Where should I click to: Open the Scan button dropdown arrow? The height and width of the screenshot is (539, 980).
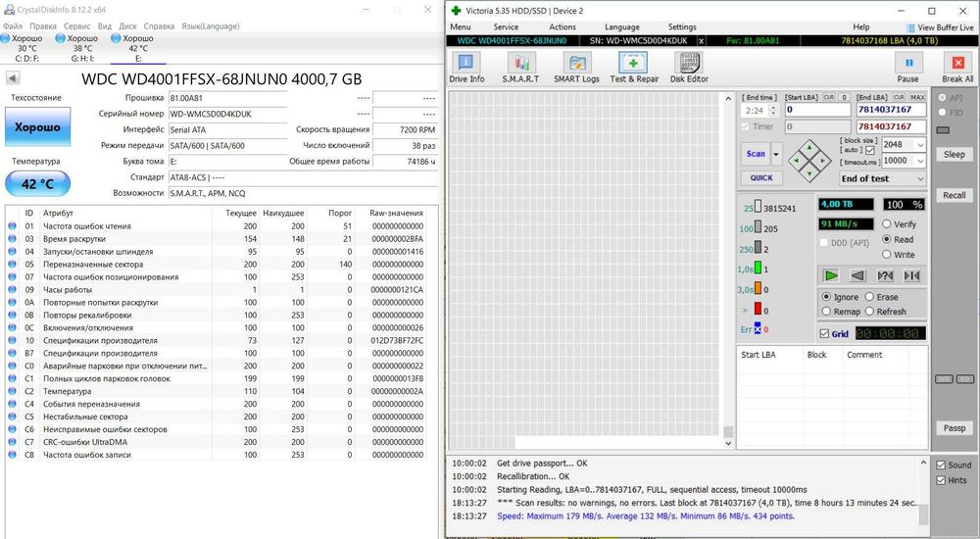point(776,154)
